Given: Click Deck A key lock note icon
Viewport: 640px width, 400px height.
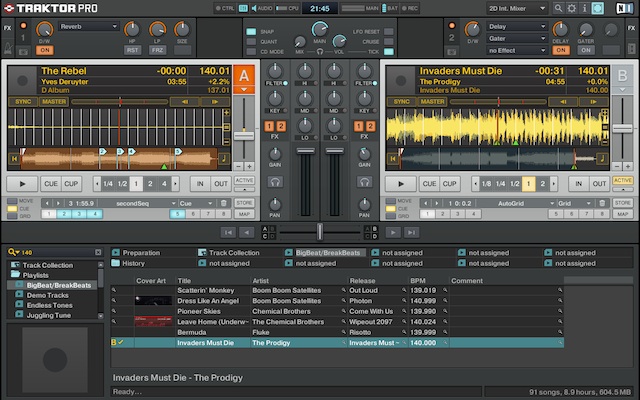Looking at the screenshot, I should click(x=224, y=158).
